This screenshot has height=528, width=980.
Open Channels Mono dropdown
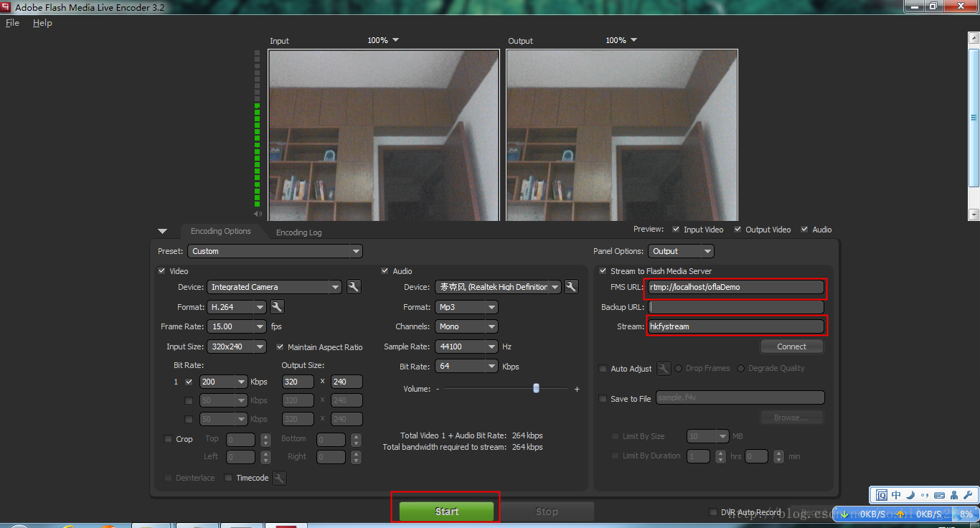466,326
